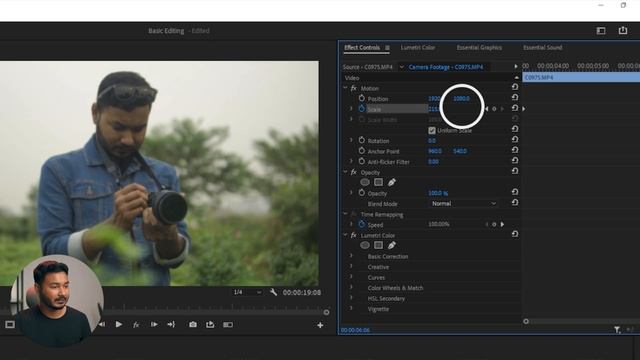Image resolution: width=640 pixels, height=360 pixels.
Task: Select pen mask tool under Lumetri Color
Action: point(392,245)
